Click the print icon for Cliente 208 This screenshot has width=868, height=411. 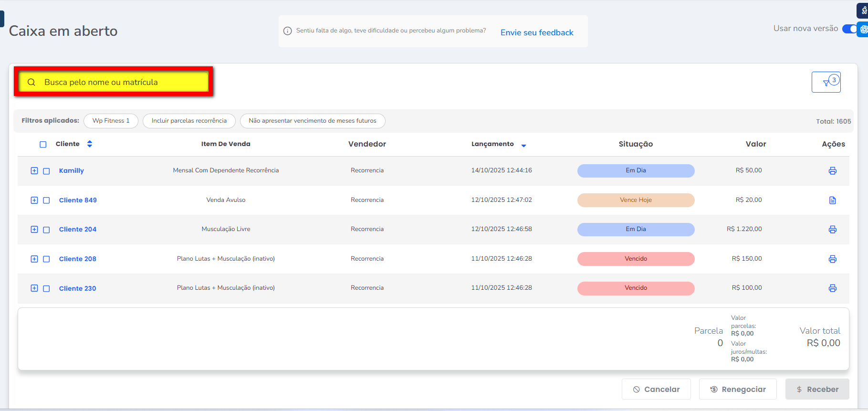(832, 259)
